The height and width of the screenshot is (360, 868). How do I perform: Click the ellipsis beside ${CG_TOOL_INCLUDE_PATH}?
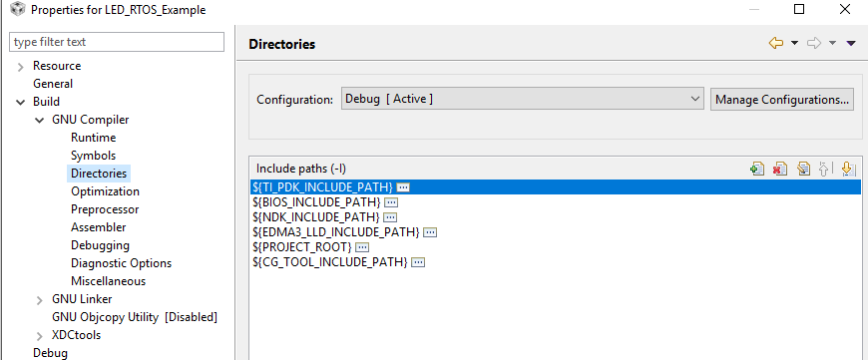pyautogui.click(x=418, y=262)
